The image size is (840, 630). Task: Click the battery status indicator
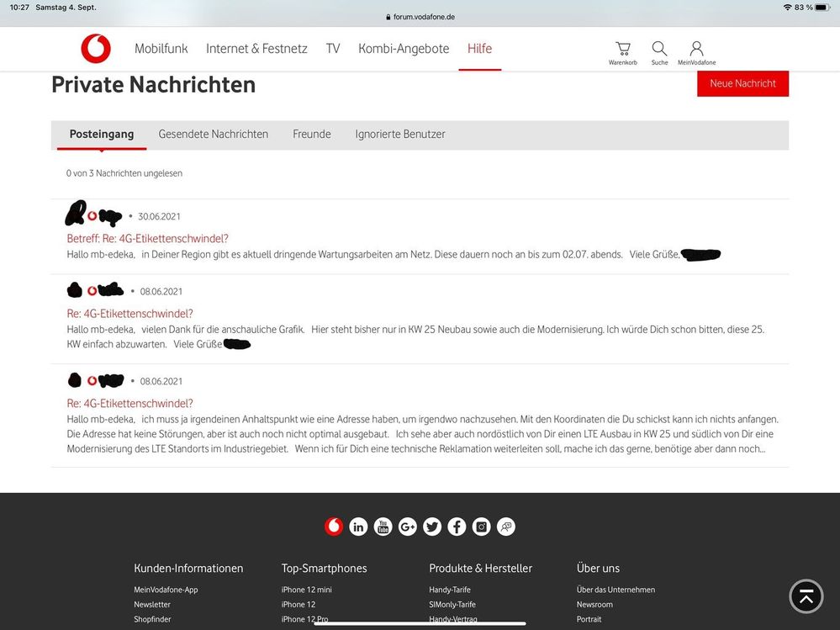[823, 8]
